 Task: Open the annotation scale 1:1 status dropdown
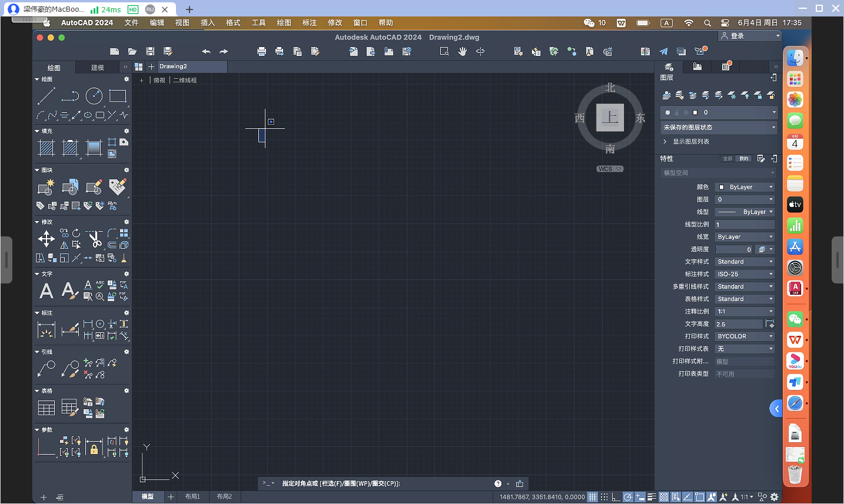coord(747,497)
